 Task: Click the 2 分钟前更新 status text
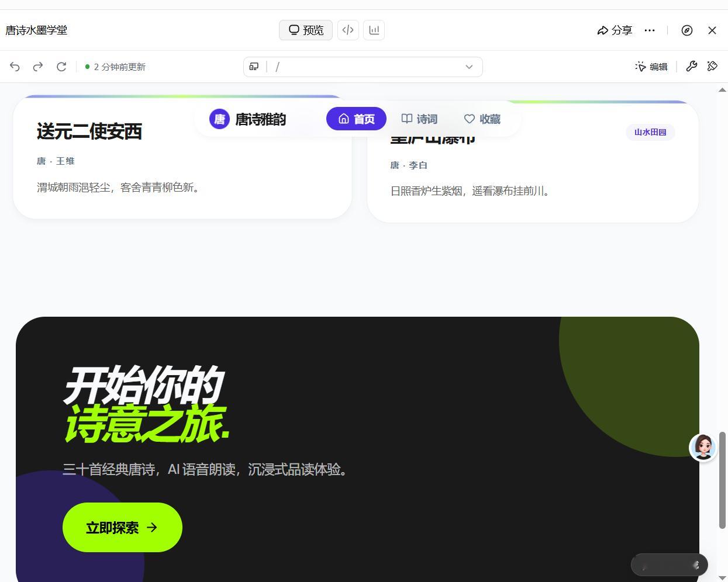coord(119,67)
